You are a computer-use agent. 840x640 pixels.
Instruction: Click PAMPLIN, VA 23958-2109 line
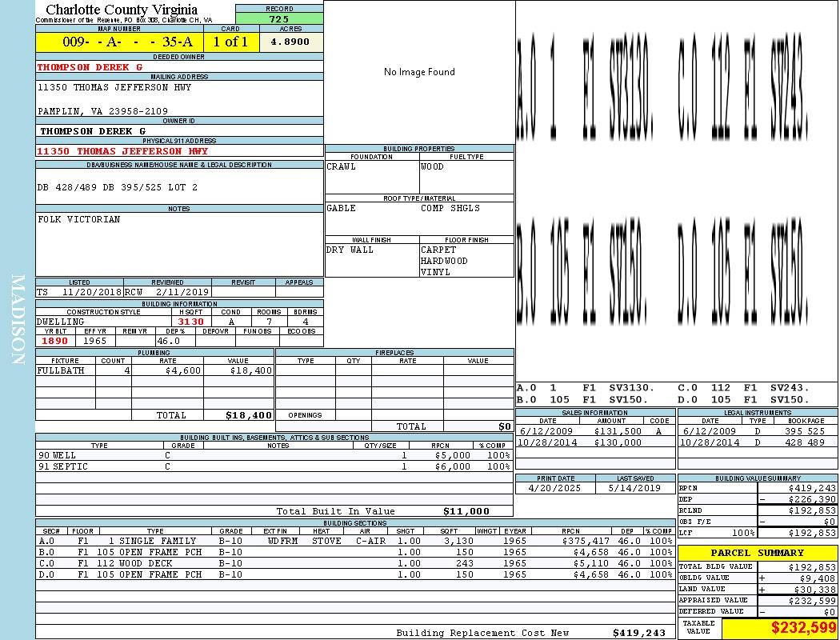click(x=102, y=111)
